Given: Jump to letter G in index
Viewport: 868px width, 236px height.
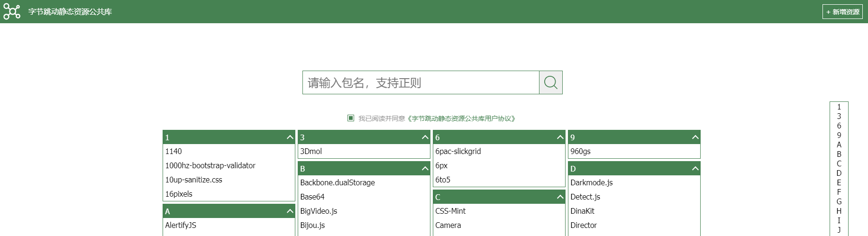Looking at the screenshot, I should click(x=839, y=201).
